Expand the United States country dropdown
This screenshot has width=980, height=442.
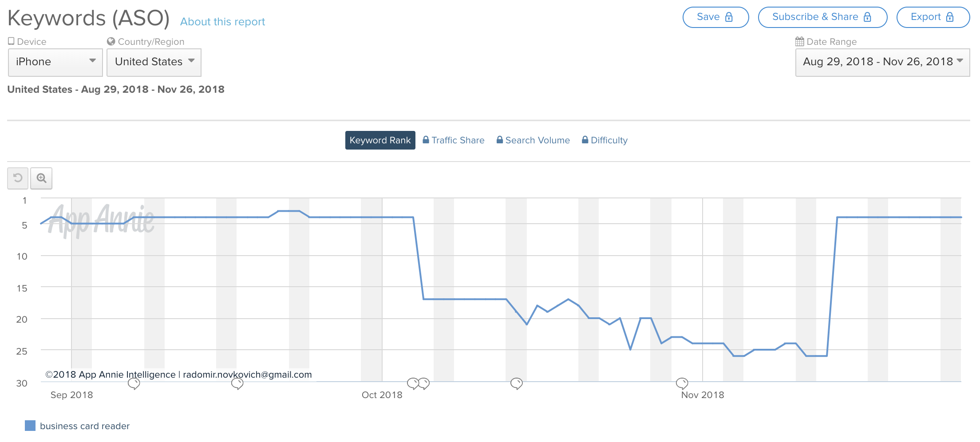(x=154, y=62)
